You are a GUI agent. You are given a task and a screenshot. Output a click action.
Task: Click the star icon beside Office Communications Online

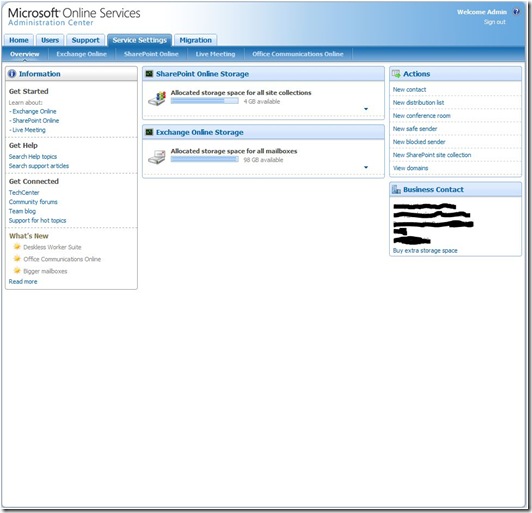[17, 259]
